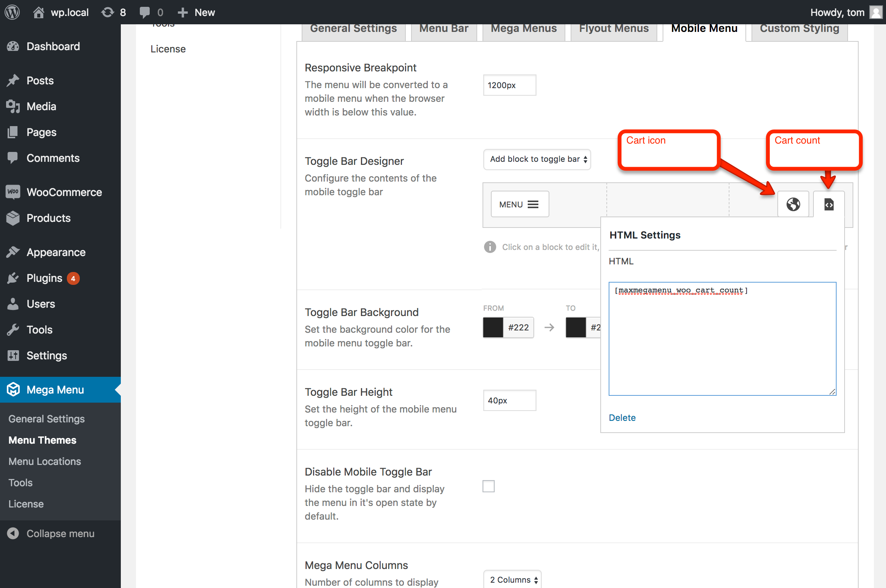886x588 pixels.
Task: Click the comments bubble icon in admin bar
Action: [145, 12]
